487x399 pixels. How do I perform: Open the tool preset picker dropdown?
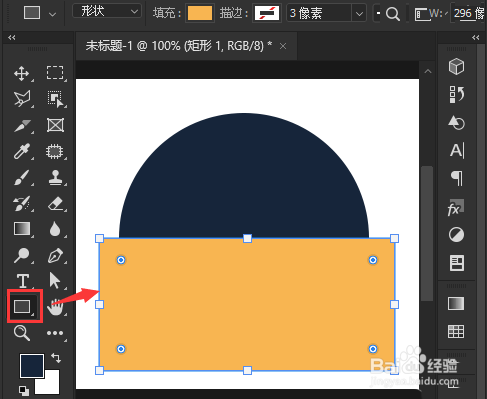52,14
